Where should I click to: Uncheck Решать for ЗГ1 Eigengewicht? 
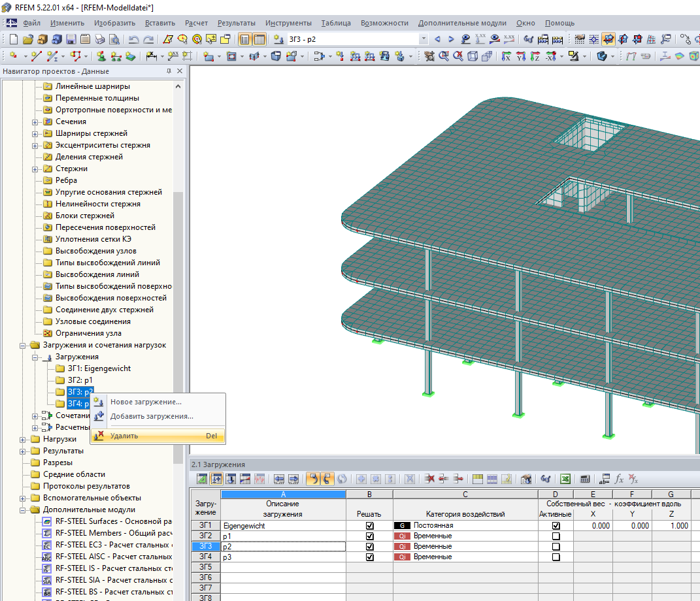pos(370,526)
